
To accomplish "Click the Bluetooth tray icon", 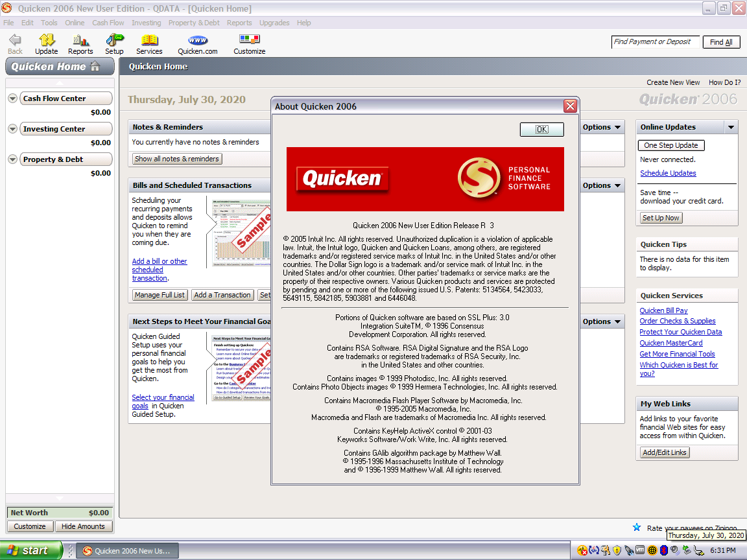I will [663, 550].
